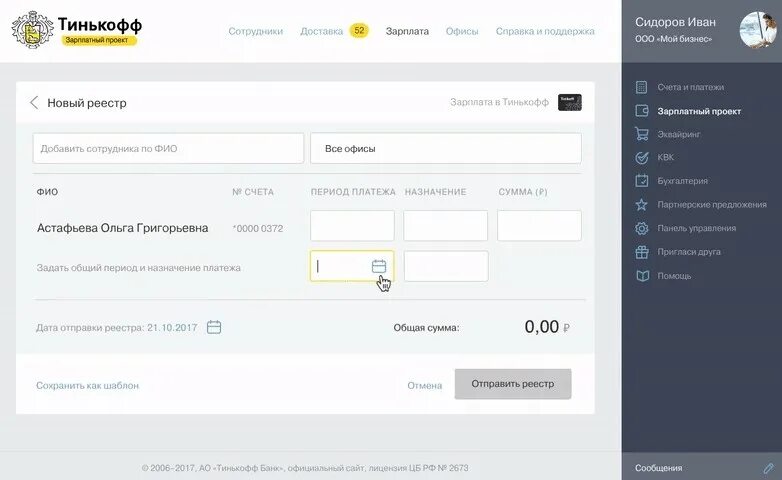This screenshot has height=480, width=782.
Task: Click Астафьева's Период платежа field
Action: coord(352,226)
